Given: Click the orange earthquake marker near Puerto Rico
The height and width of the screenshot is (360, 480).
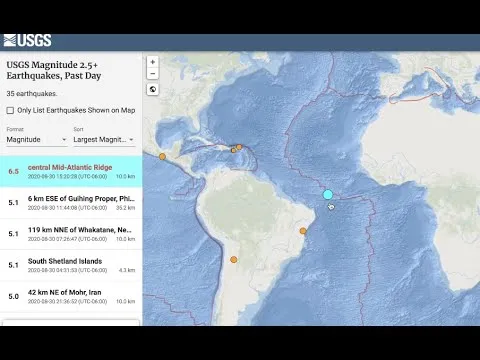Looking at the screenshot, I should [x=239, y=147].
